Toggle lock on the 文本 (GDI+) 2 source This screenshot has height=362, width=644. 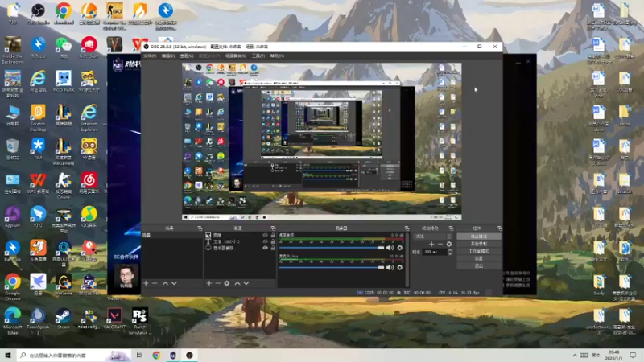(273, 242)
